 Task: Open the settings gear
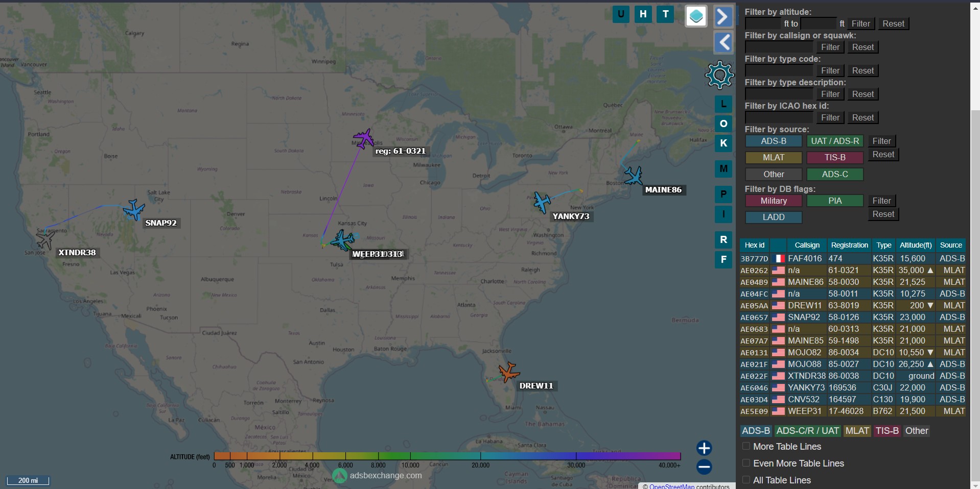pyautogui.click(x=719, y=75)
